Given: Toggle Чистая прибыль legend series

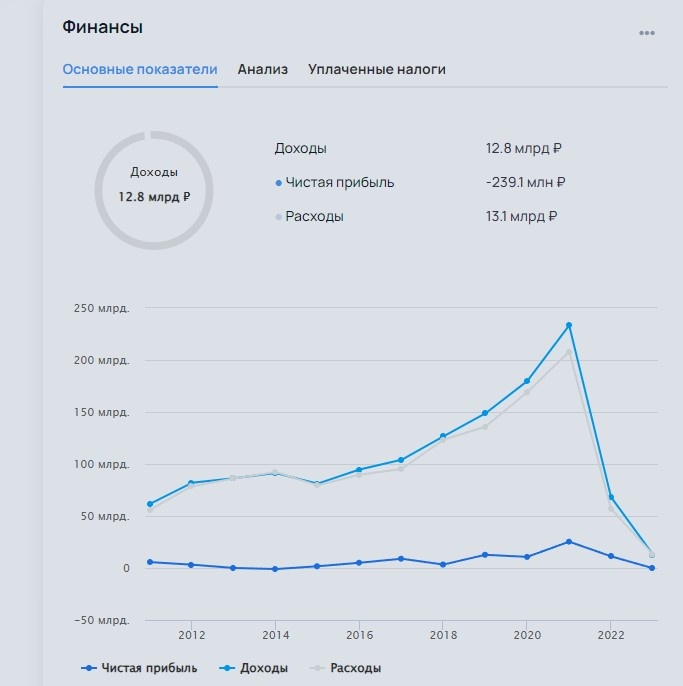Looking at the screenshot, I should coord(139,668).
